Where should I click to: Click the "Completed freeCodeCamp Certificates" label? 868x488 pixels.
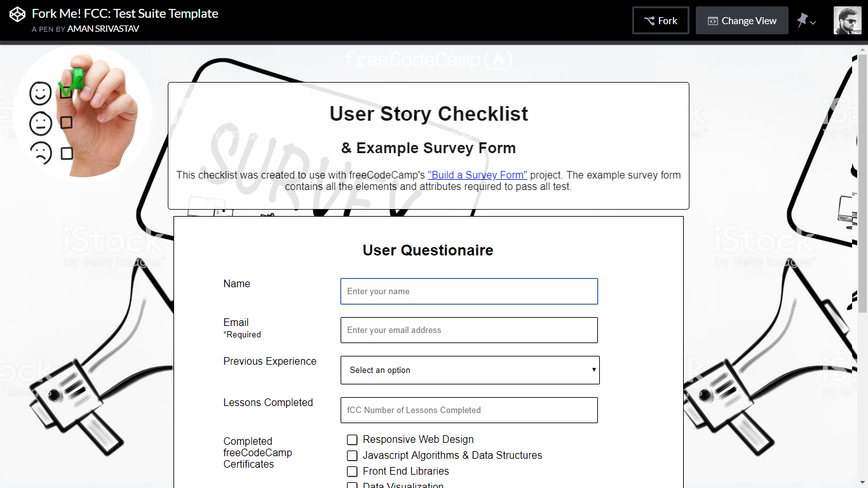[258, 452]
